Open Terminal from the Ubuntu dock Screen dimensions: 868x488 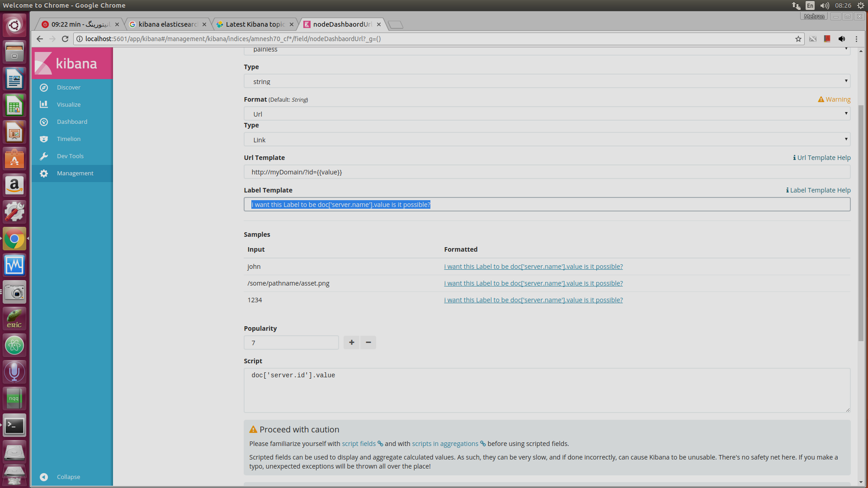(x=14, y=426)
